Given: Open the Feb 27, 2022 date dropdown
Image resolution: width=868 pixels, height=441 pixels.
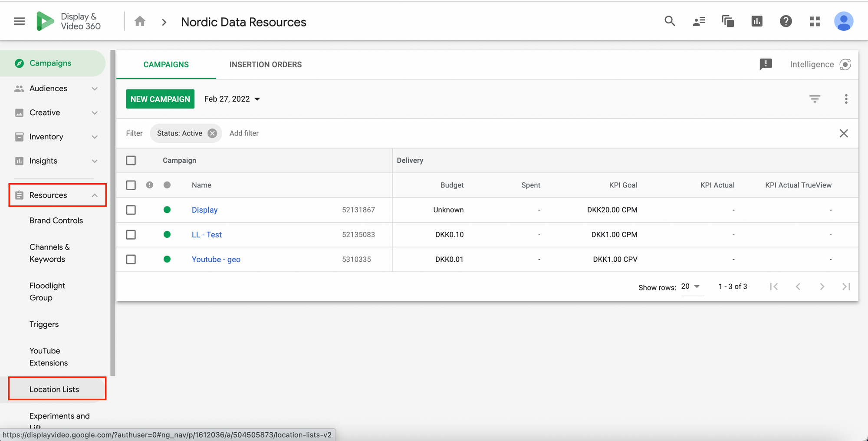Looking at the screenshot, I should 232,99.
